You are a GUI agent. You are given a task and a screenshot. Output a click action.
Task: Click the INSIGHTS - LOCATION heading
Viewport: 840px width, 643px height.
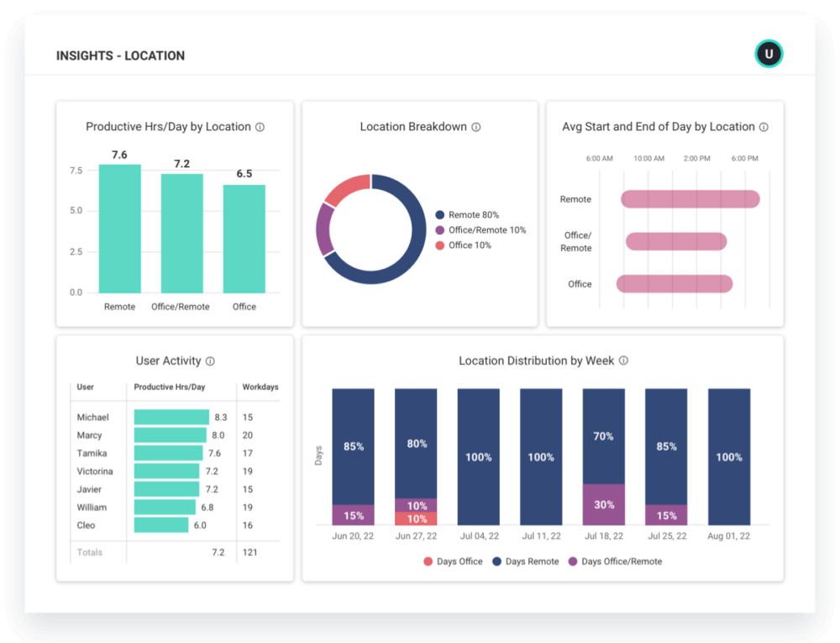pos(120,55)
